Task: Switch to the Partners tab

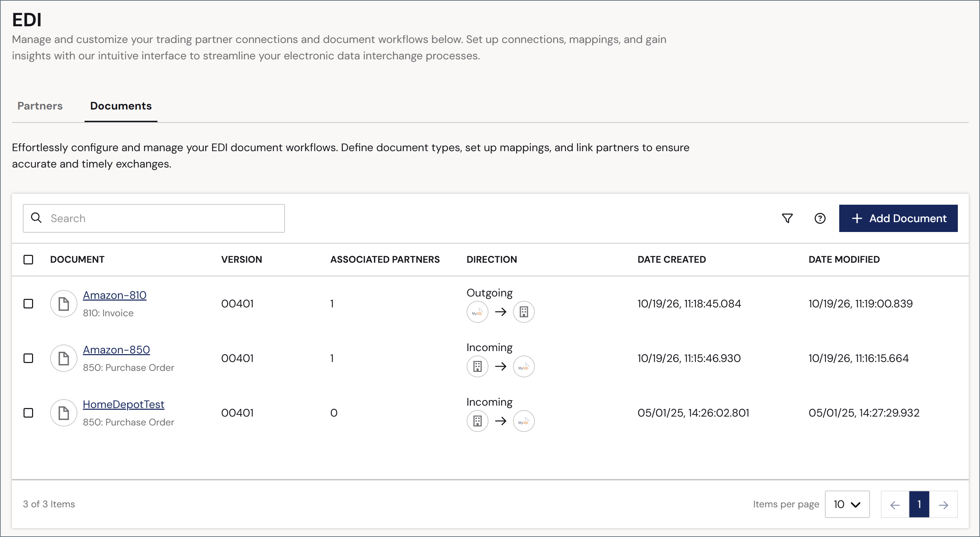Action: (40, 106)
